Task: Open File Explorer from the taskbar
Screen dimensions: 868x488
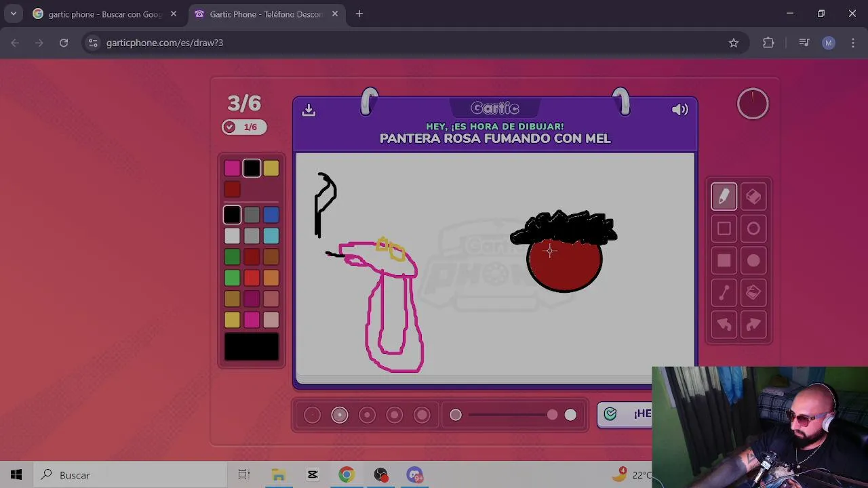Action: point(279,475)
